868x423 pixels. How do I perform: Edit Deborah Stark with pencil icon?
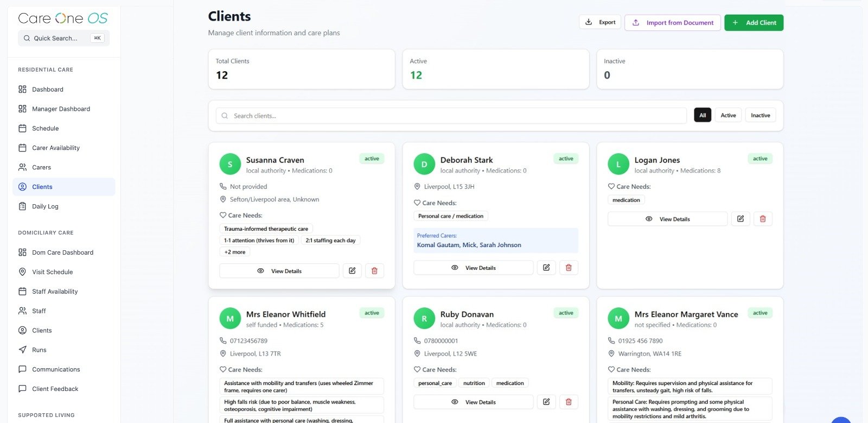tap(546, 268)
